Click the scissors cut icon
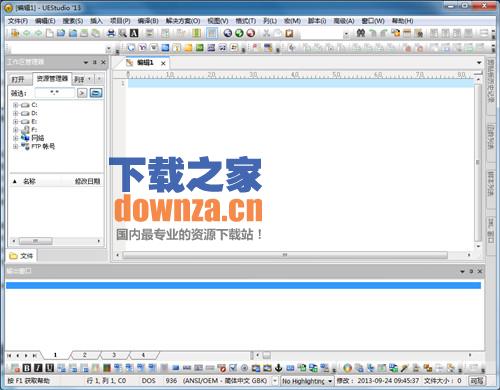This screenshot has width=500, height=390. (266, 33)
